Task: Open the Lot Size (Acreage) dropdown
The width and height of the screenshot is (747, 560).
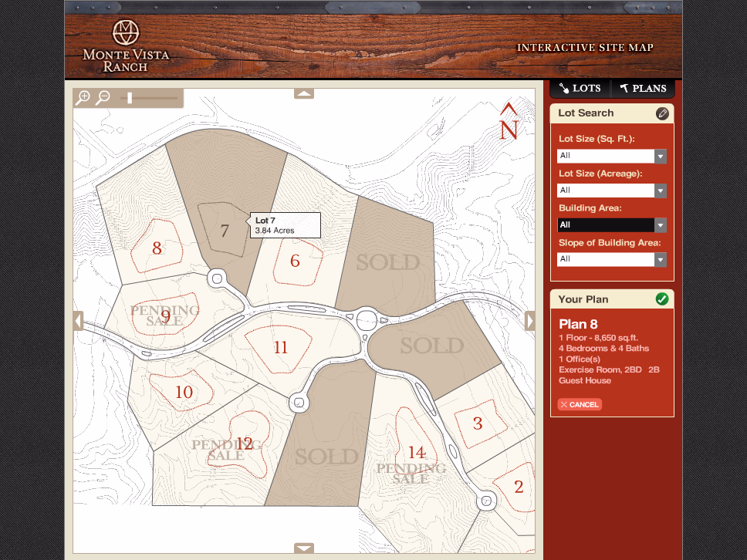Action: 612,191
